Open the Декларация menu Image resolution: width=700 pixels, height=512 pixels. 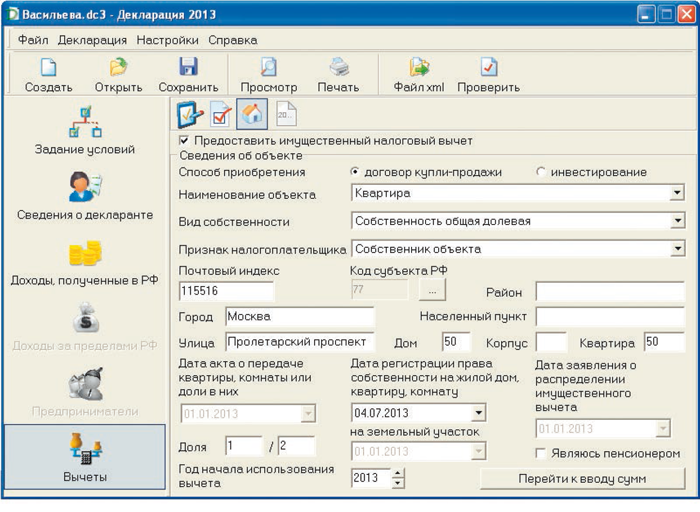coord(92,40)
